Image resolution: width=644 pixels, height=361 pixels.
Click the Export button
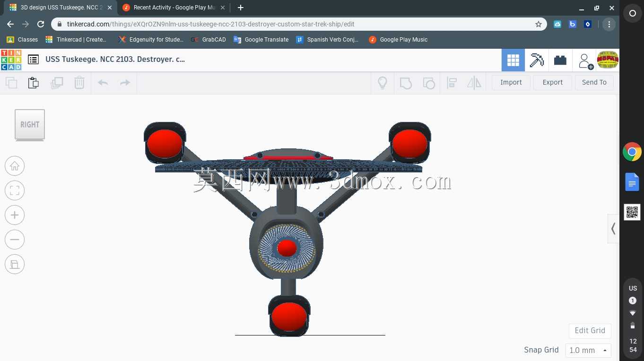(553, 82)
